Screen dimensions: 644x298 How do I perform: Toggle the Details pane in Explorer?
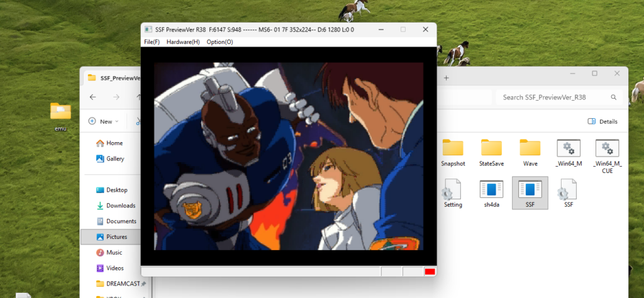point(602,121)
